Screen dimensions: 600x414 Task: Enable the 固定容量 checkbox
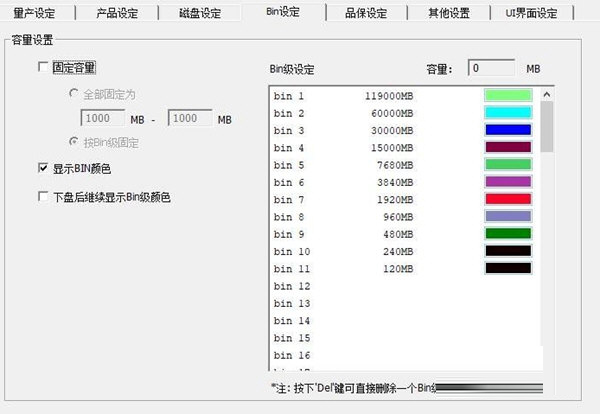point(43,68)
